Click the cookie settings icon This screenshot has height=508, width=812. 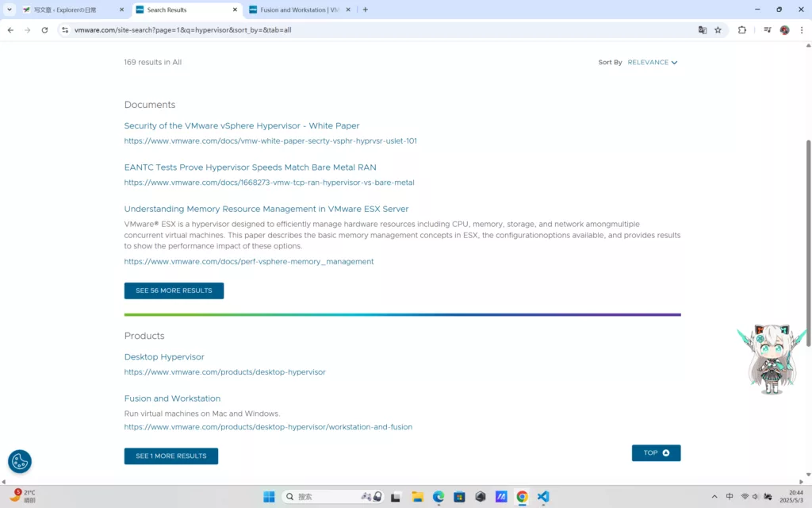click(x=20, y=461)
